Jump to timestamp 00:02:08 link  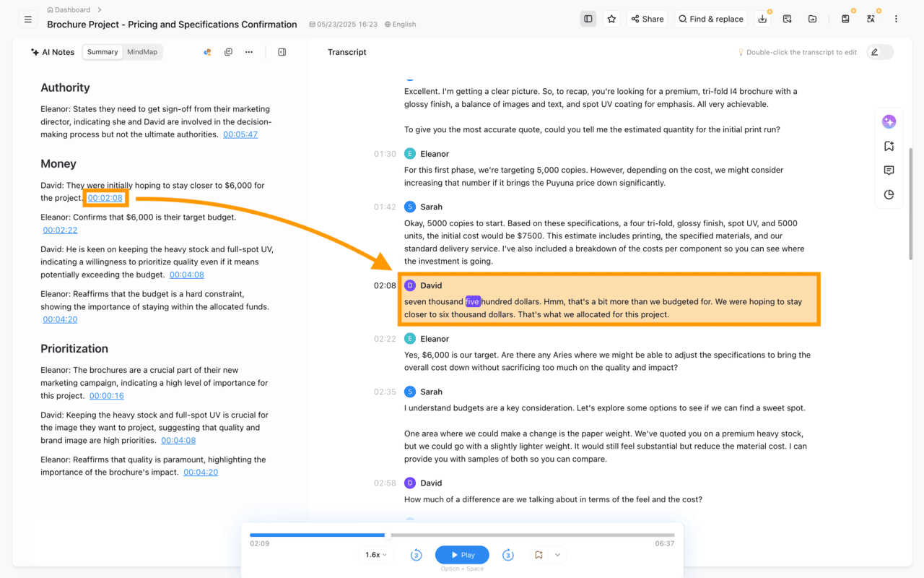pyautogui.click(x=105, y=198)
